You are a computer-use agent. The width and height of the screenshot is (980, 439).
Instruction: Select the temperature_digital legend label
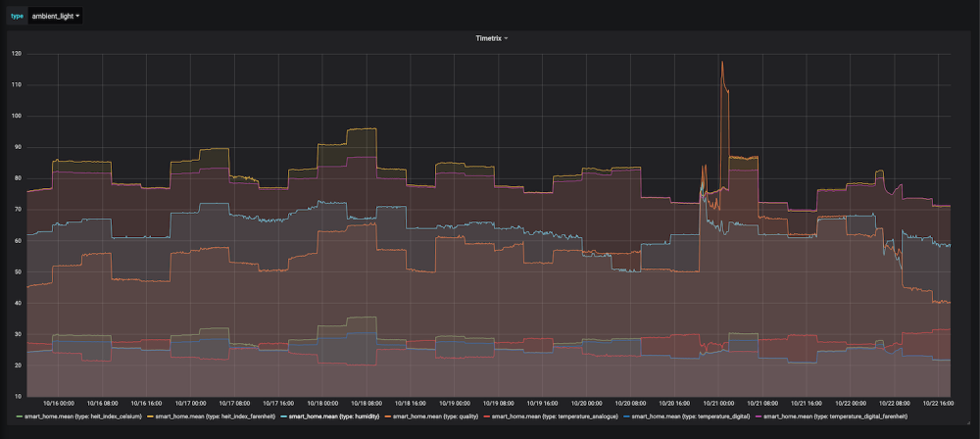[x=691, y=415]
